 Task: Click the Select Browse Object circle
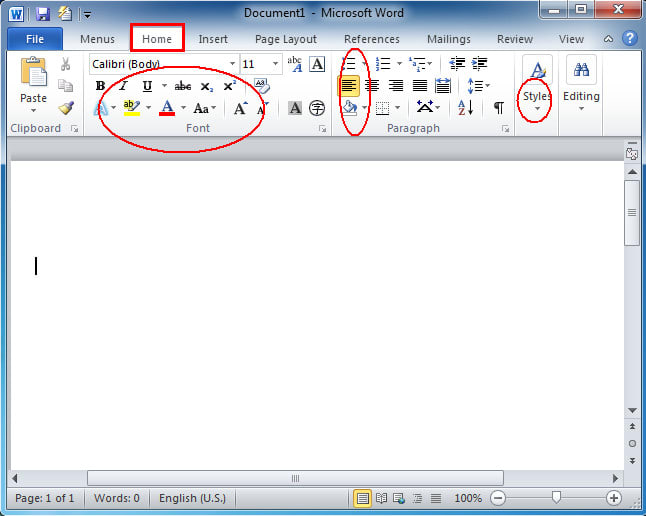coord(632,443)
